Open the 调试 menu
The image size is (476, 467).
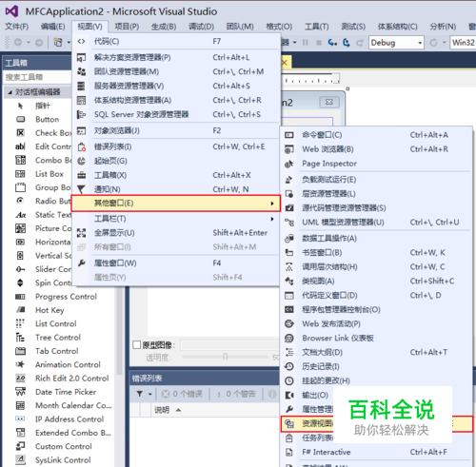[201, 27]
